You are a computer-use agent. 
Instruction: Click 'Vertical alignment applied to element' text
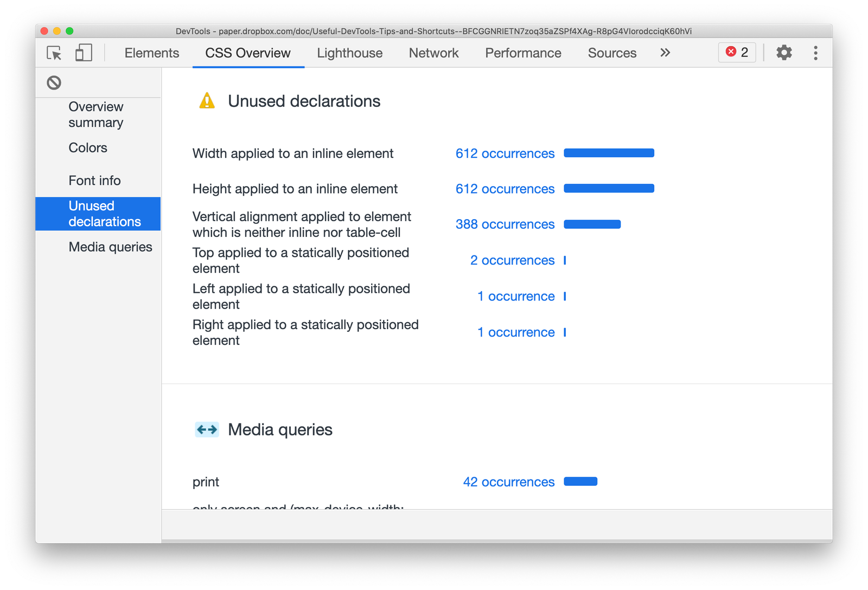tap(302, 216)
